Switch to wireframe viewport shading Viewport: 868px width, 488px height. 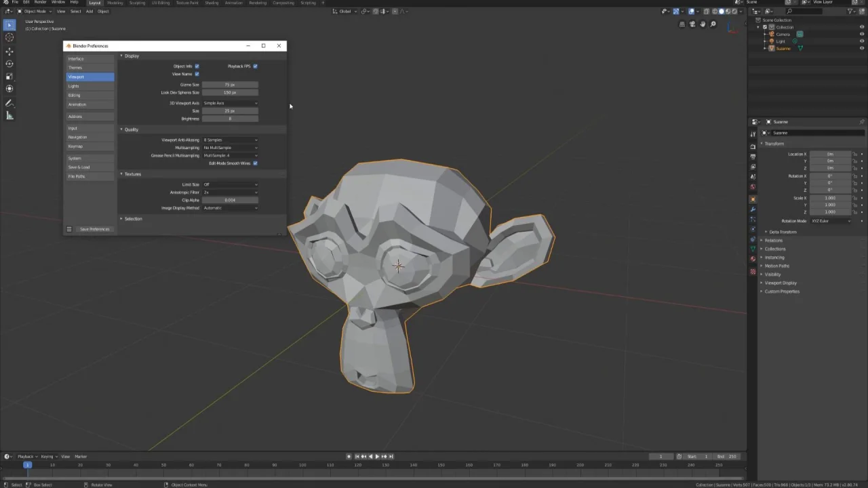[x=715, y=12]
